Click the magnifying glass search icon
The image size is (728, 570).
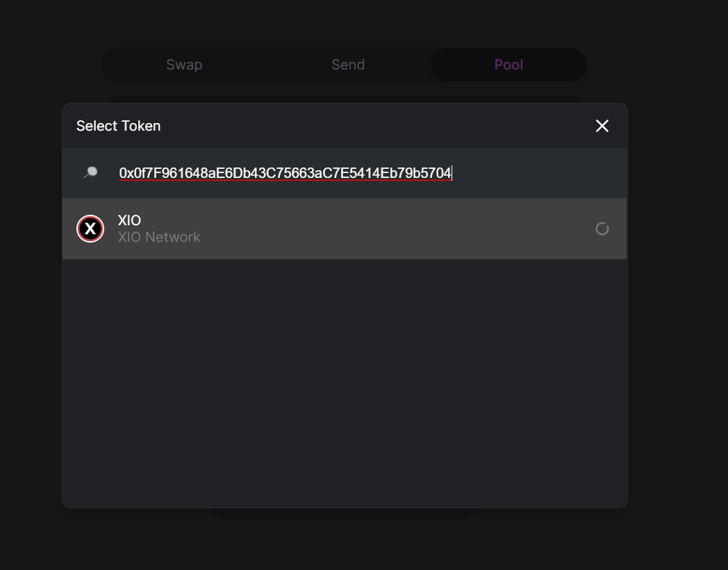tap(90, 173)
